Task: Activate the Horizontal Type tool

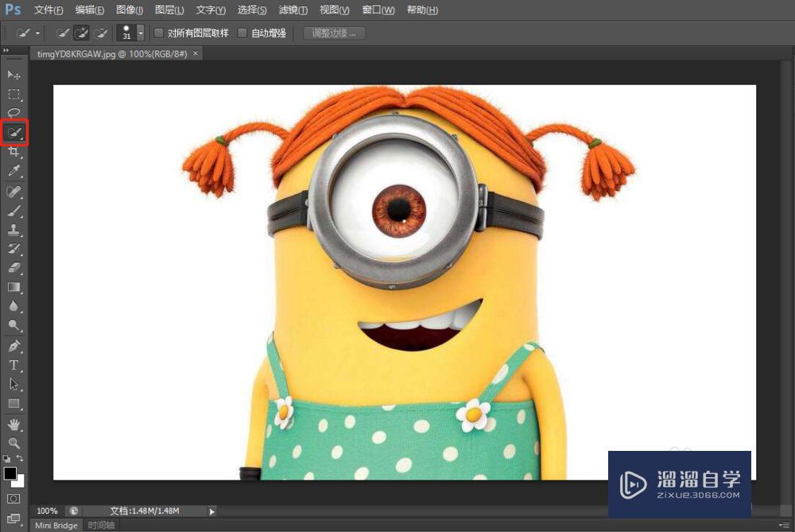Action: (x=14, y=365)
